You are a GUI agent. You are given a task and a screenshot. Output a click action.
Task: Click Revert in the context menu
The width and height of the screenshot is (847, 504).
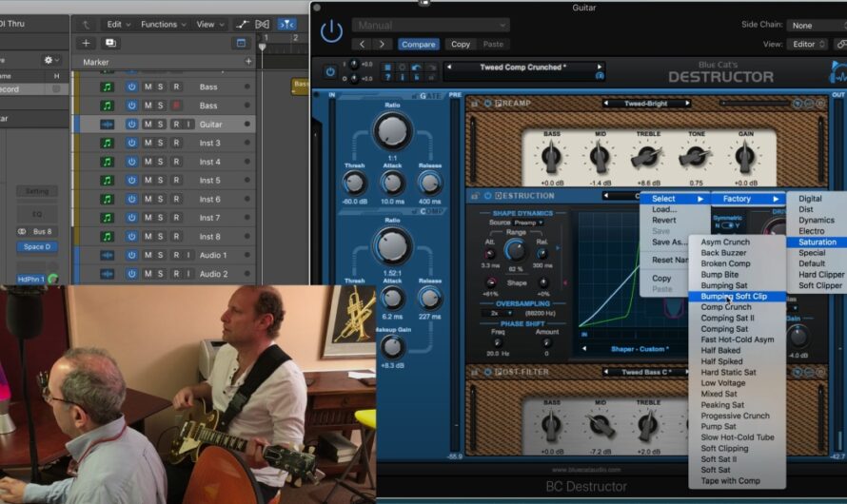click(664, 221)
